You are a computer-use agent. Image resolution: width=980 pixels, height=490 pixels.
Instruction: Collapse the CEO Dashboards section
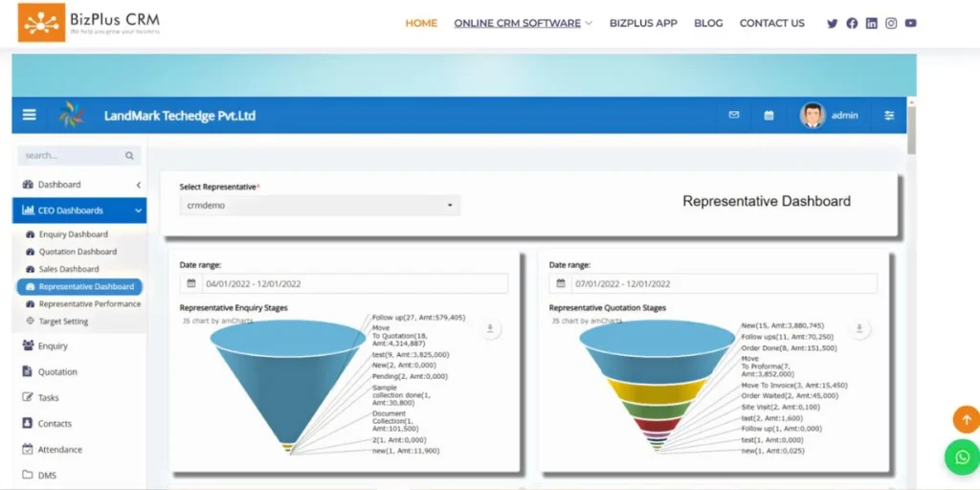[x=79, y=211]
